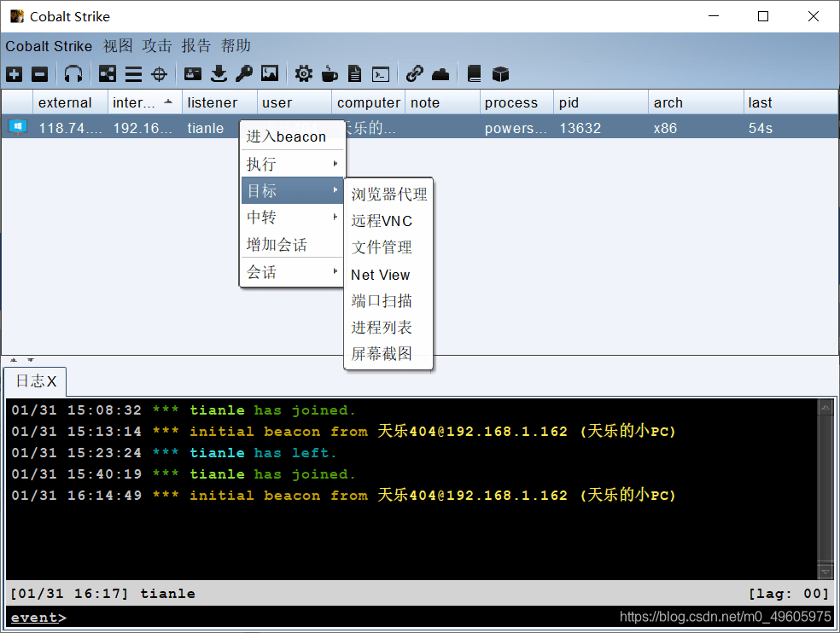840x633 pixels.
Task: Switch to the target view crosshair icon
Action: [x=159, y=74]
